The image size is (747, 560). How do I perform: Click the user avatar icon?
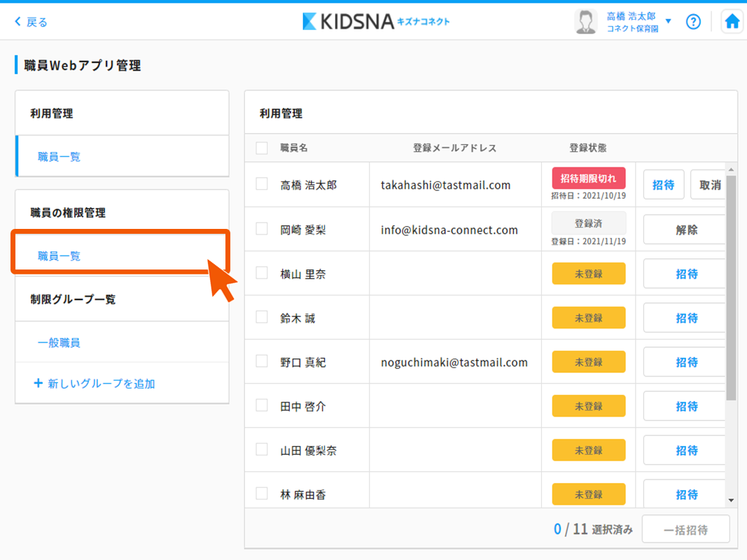[585, 22]
